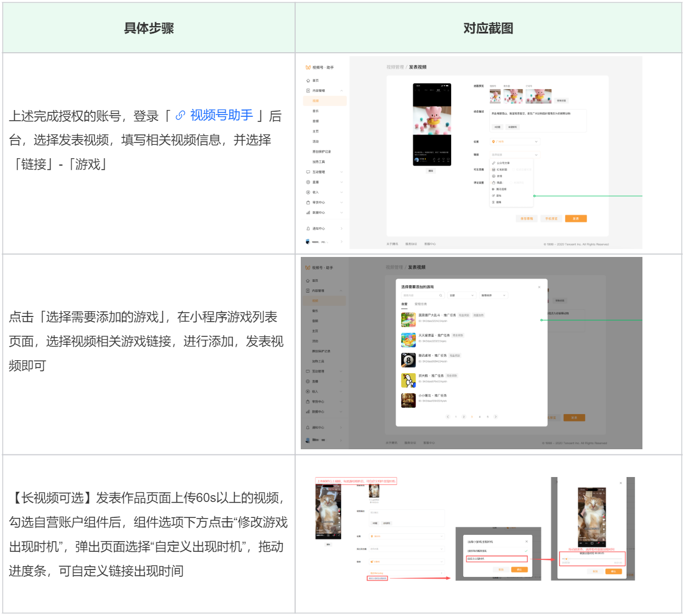This screenshot has width=685, height=616.
Task: Select the widest pink-bear cover thumbnail
Action: (x=539, y=96)
